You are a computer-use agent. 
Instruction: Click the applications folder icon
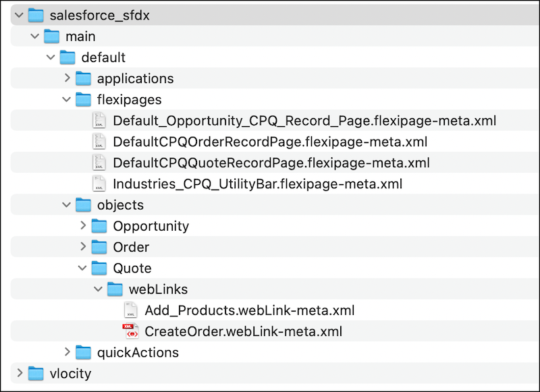[x=83, y=78]
